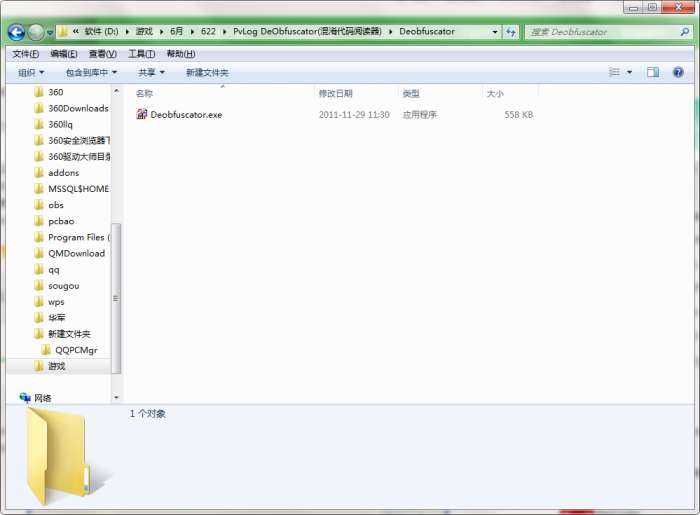Click the date 2011-11-29 11:30 cell

pyautogui.click(x=354, y=115)
